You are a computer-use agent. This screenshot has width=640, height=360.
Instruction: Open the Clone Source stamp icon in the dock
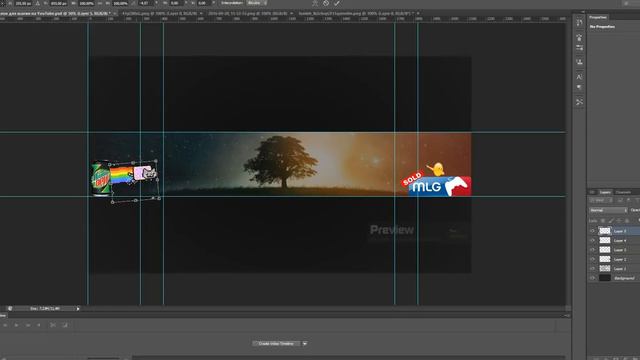click(x=579, y=62)
